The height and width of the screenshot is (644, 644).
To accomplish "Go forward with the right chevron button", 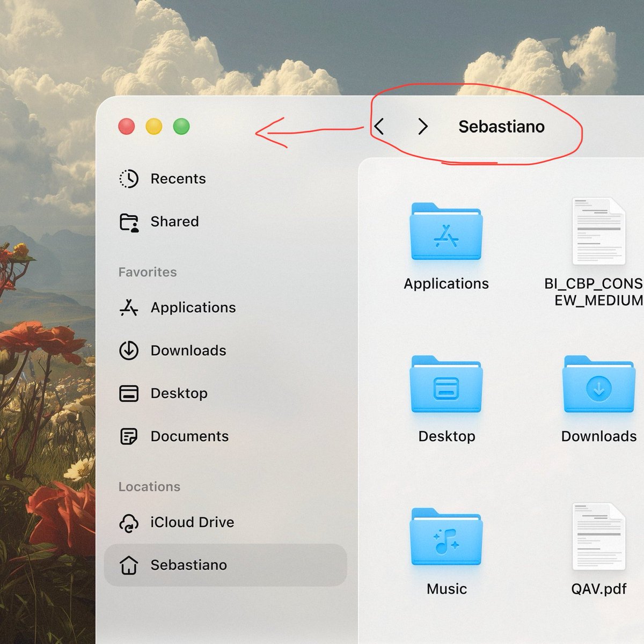I will pyautogui.click(x=423, y=127).
